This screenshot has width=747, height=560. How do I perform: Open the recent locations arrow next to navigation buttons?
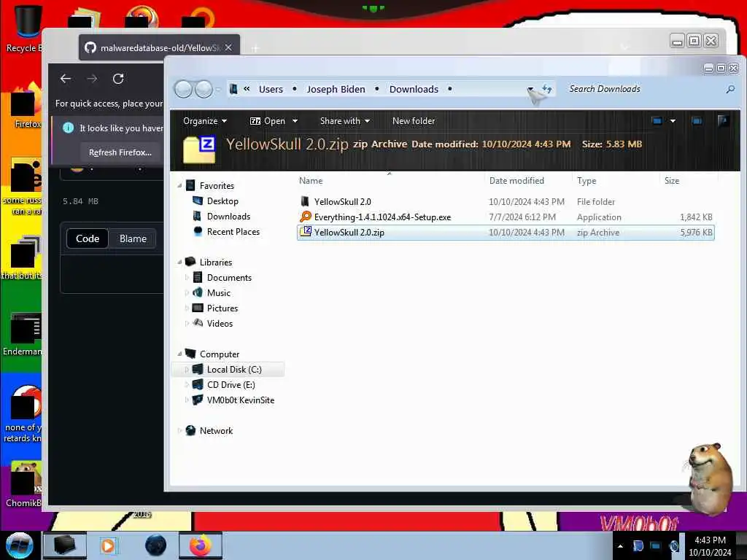(218, 90)
